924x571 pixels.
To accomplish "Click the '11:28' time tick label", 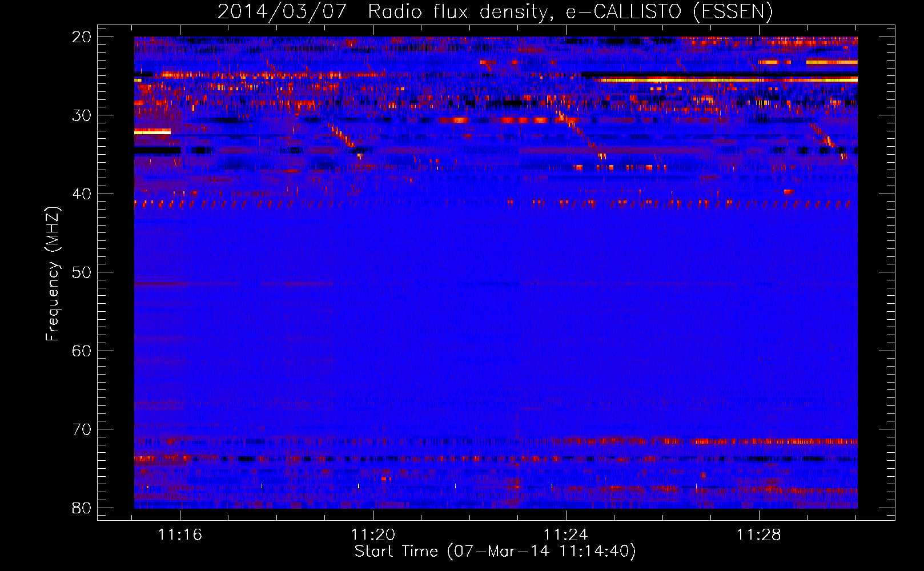I will (x=759, y=535).
